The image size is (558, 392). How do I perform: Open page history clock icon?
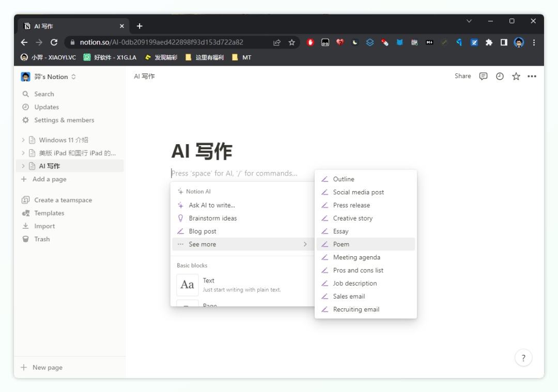point(500,76)
